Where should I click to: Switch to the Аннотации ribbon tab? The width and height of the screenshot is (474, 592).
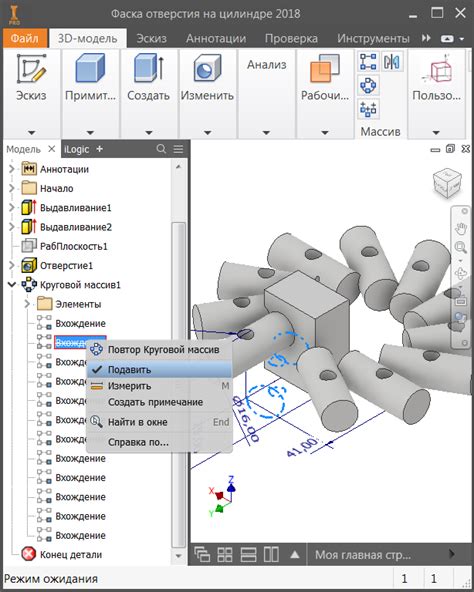pyautogui.click(x=216, y=39)
